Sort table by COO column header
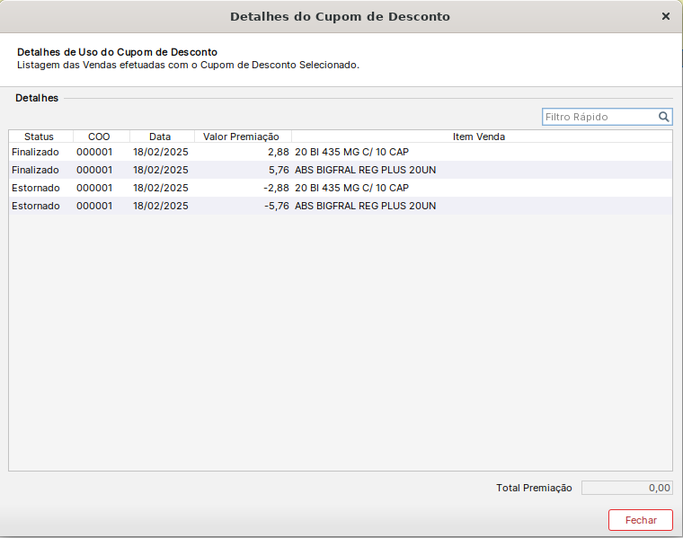Screen dimensions: 683x538 coord(99,136)
